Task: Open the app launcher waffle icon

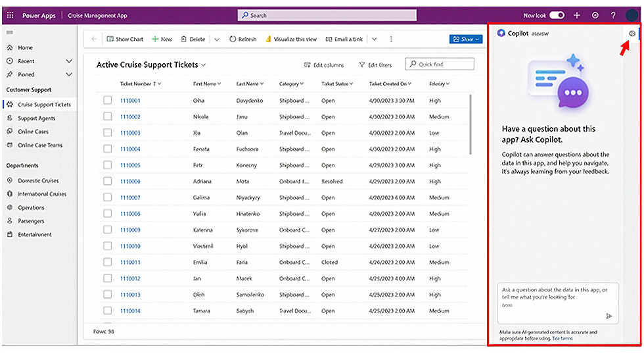Action: (10, 15)
